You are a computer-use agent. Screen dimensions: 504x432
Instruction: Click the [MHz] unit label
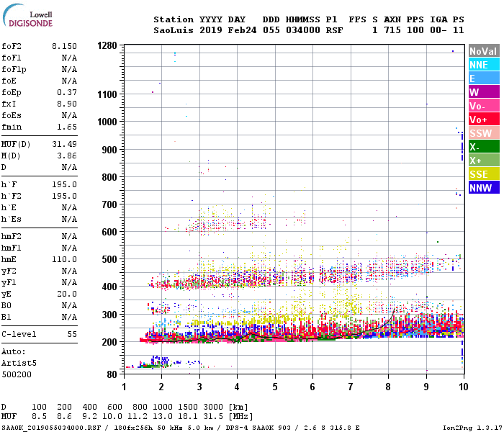tap(240, 417)
